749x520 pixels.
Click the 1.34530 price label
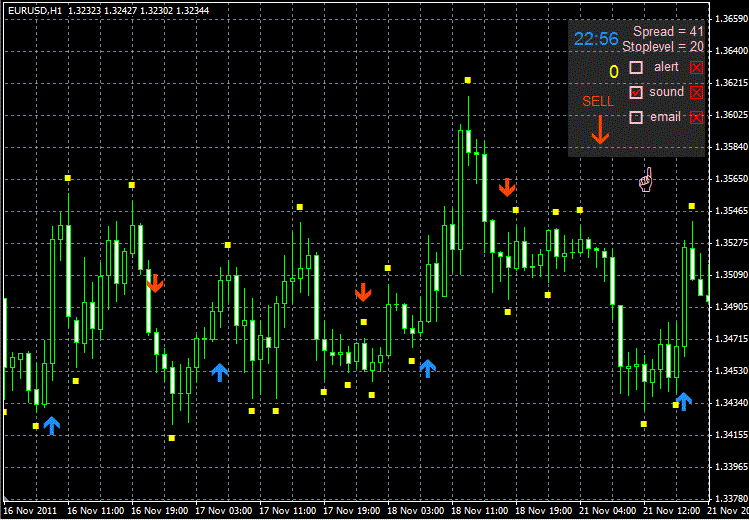click(730, 371)
